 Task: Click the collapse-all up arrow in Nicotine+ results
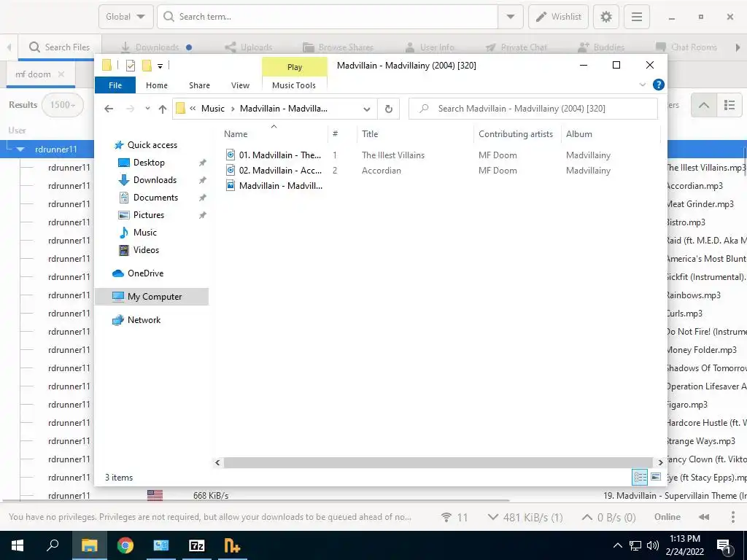pos(704,105)
